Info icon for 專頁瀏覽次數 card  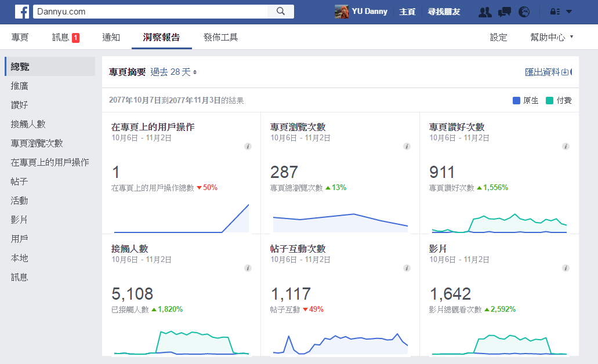407,147
